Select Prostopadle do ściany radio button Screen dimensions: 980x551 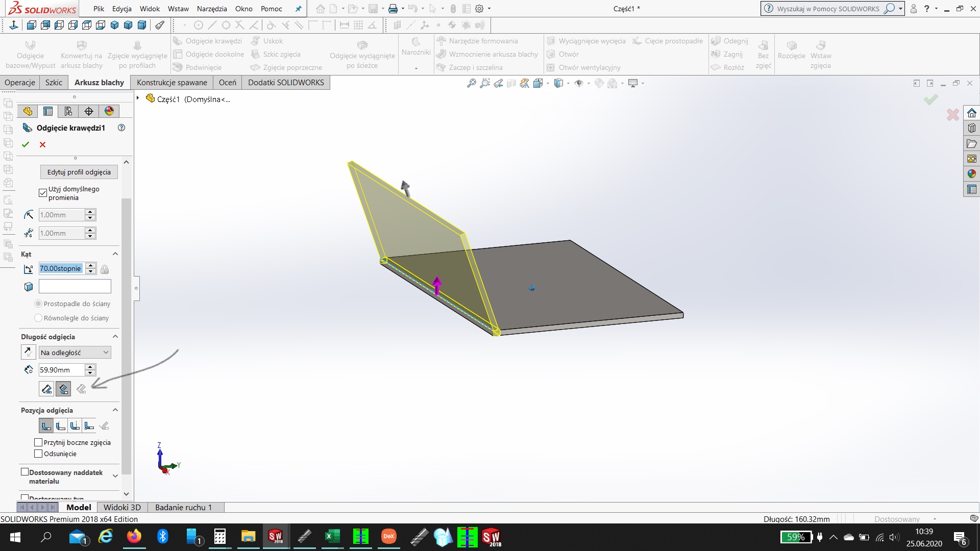click(38, 304)
